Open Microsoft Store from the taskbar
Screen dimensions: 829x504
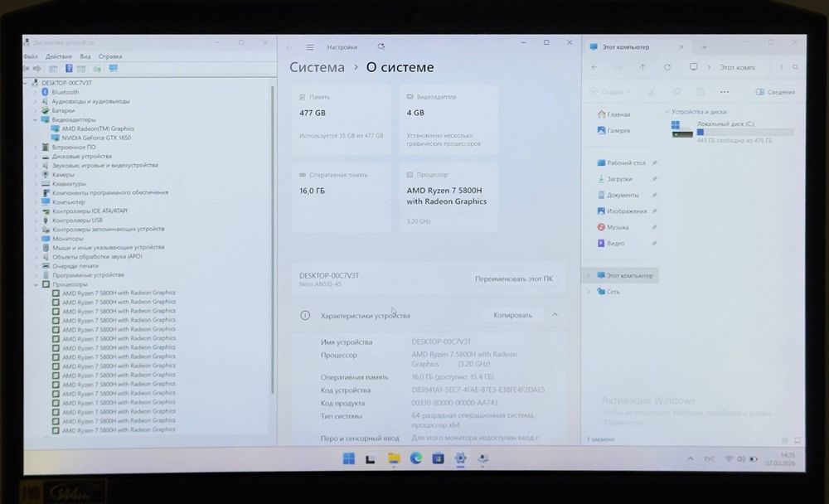pos(438,458)
